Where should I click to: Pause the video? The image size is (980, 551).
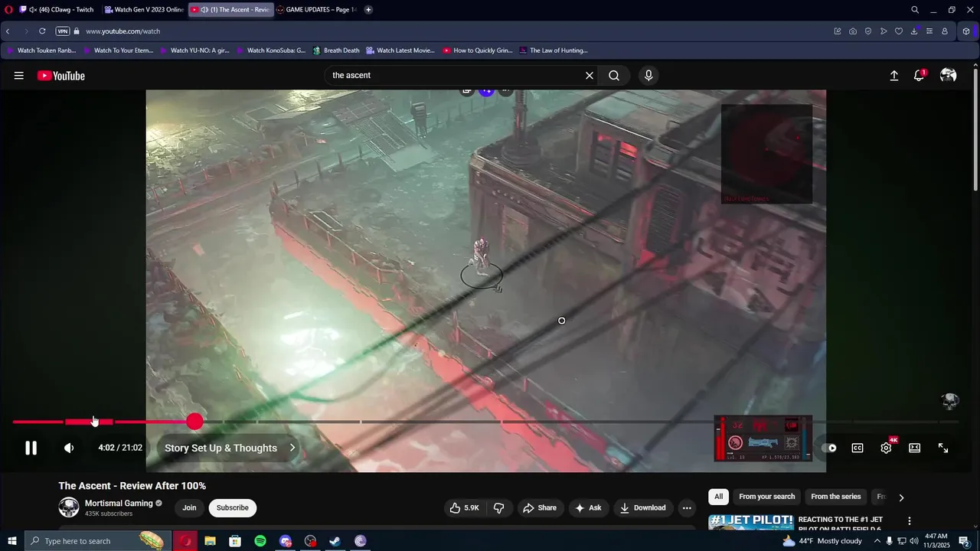(31, 448)
